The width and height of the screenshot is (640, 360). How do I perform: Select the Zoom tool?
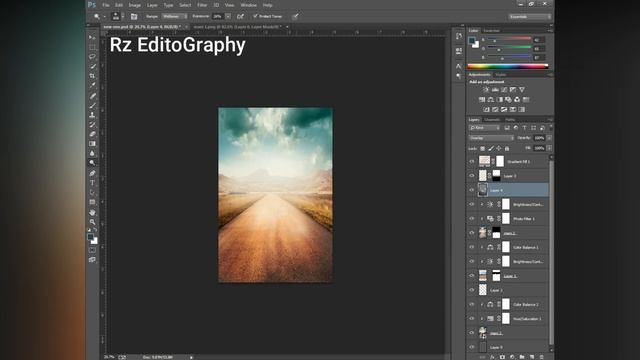pos(92,222)
